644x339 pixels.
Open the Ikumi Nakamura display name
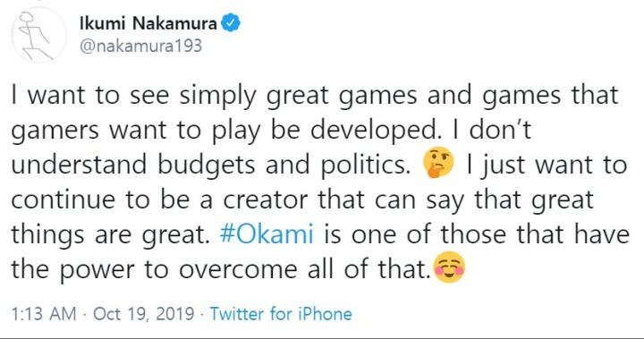[148, 23]
